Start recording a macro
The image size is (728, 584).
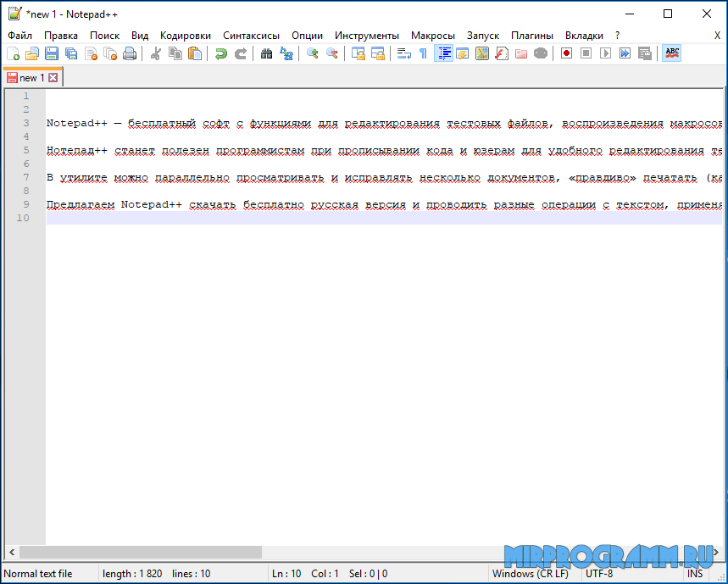[566, 54]
